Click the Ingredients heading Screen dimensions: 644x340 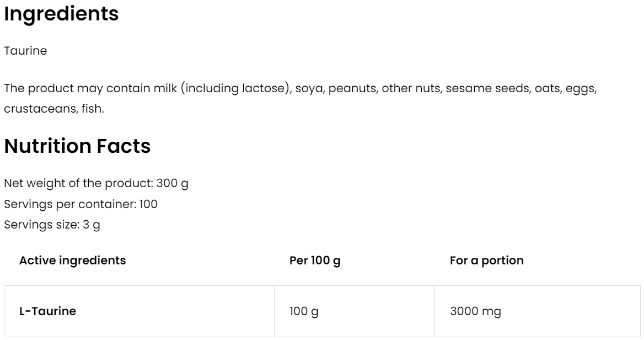[61, 14]
